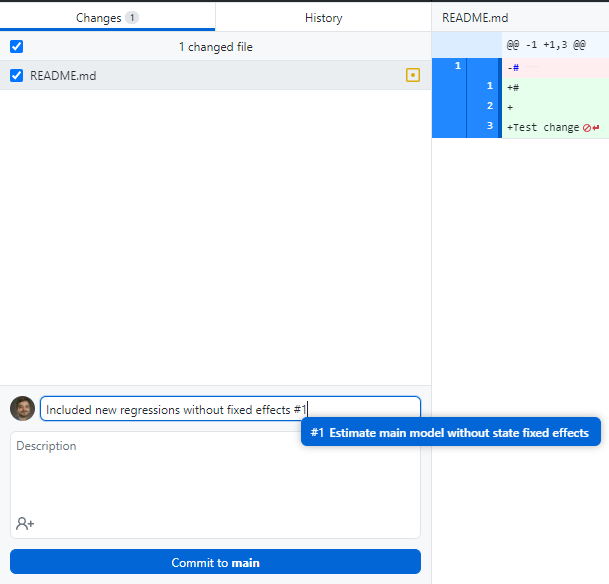Image resolution: width=609 pixels, height=584 pixels.
Task: Click the added line '+Test change' in diff
Action: coord(543,127)
